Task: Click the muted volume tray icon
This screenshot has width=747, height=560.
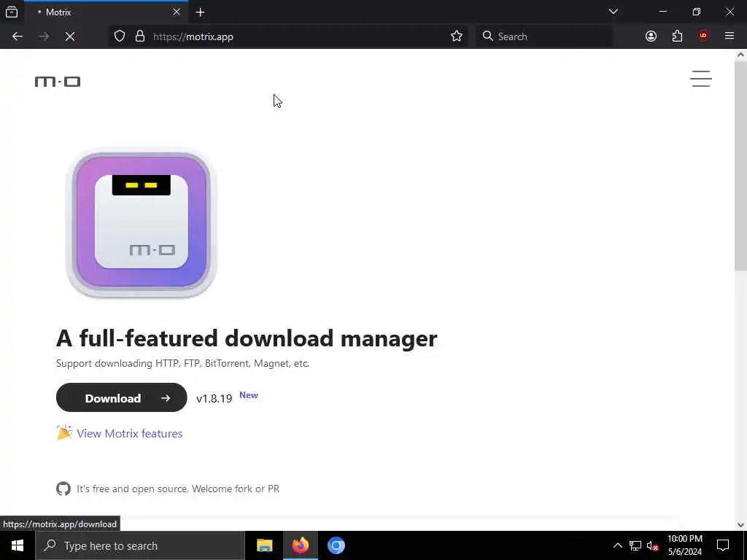Action: 653,545
